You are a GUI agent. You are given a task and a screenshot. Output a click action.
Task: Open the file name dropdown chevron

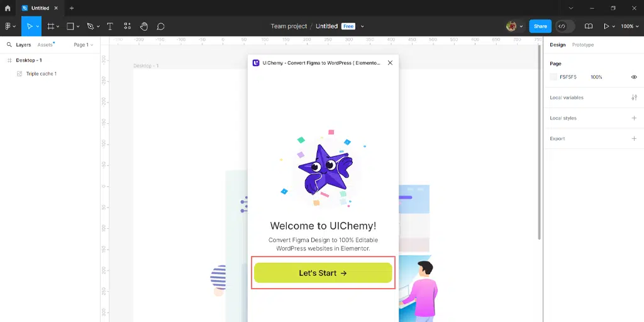[x=362, y=26]
